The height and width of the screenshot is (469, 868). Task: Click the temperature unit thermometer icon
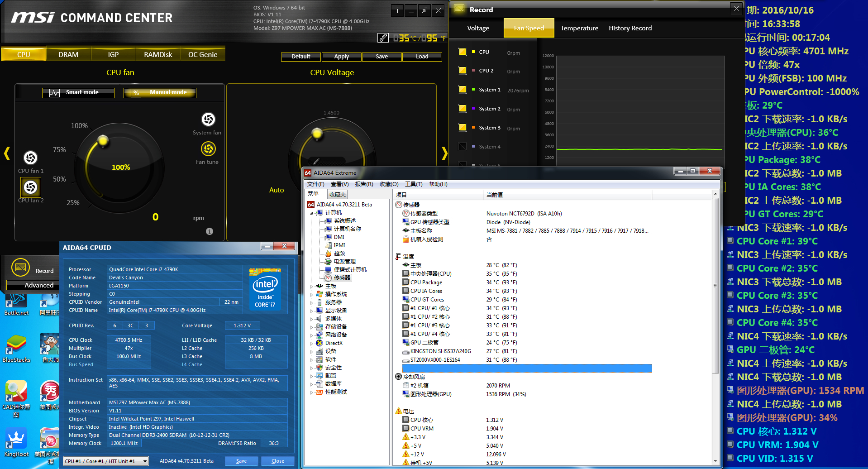tap(383, 38)
